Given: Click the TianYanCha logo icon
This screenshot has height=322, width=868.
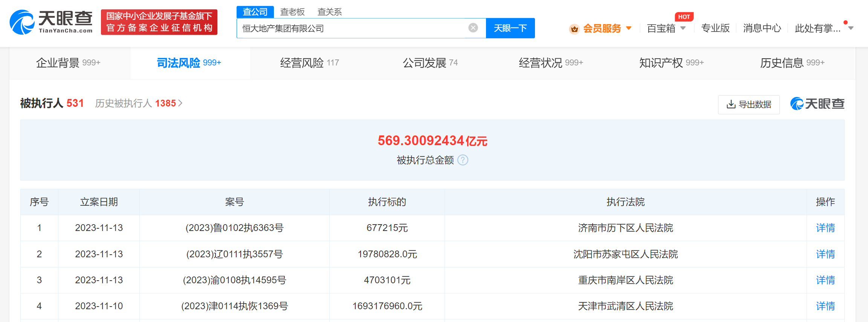Looking at the screenshot, I should tap(22, 22).
